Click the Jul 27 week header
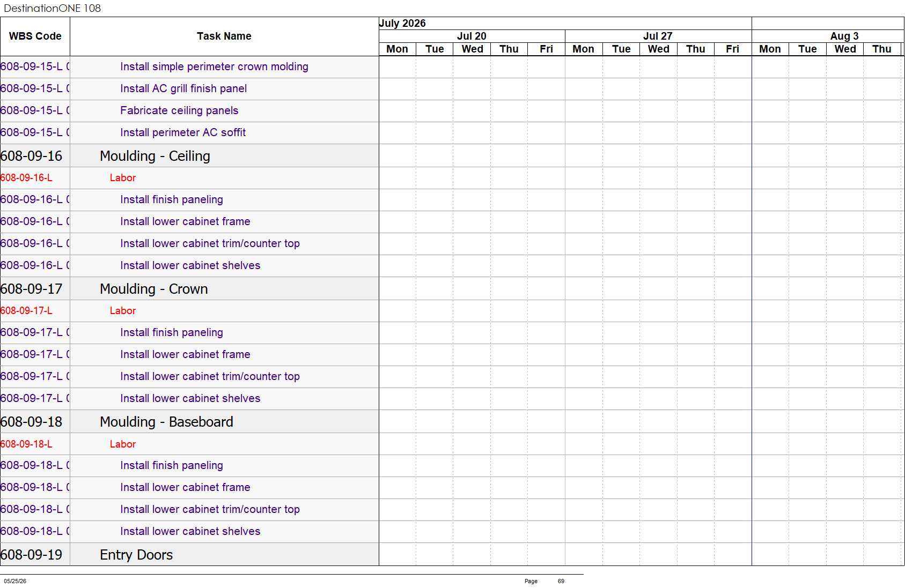Screen dimensions: 905x588 [658, 36]
